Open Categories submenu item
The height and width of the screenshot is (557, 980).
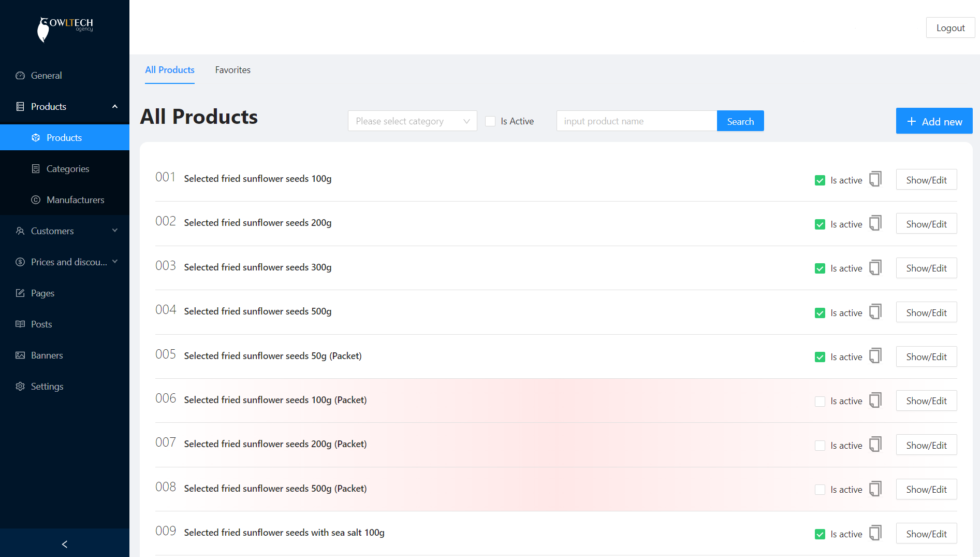click(x=65, y=169)
